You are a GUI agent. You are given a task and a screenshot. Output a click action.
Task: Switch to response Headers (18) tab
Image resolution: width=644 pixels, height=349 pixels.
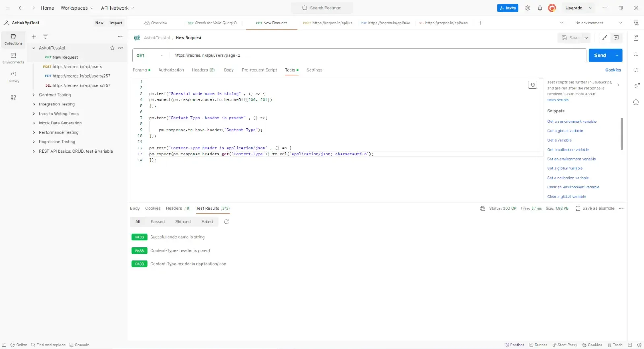coord(178,209)
